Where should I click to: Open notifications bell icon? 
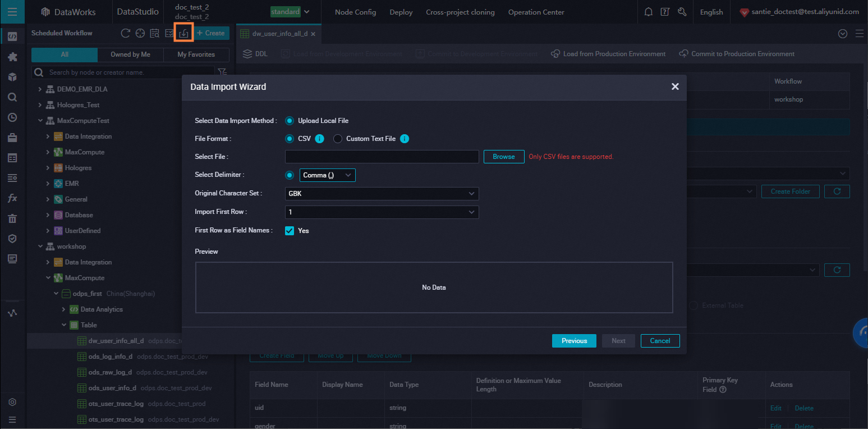click(648, 12)
